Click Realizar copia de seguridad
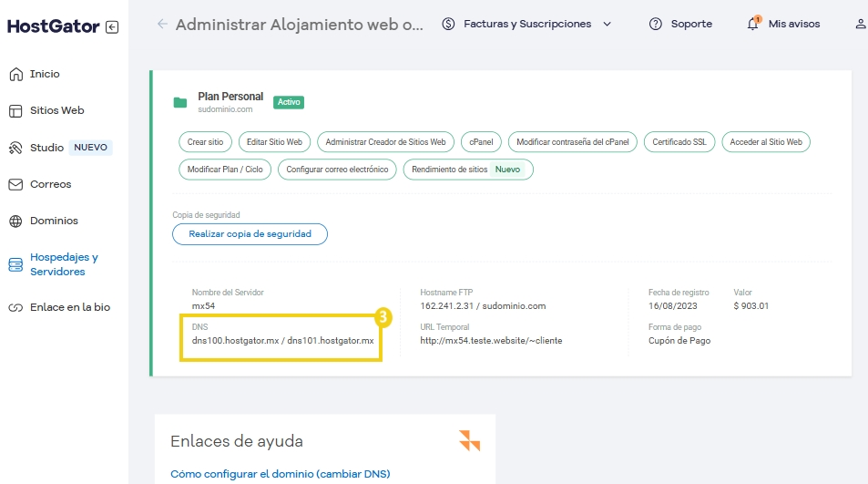This screenshot has width=868, height=484. 250,233
